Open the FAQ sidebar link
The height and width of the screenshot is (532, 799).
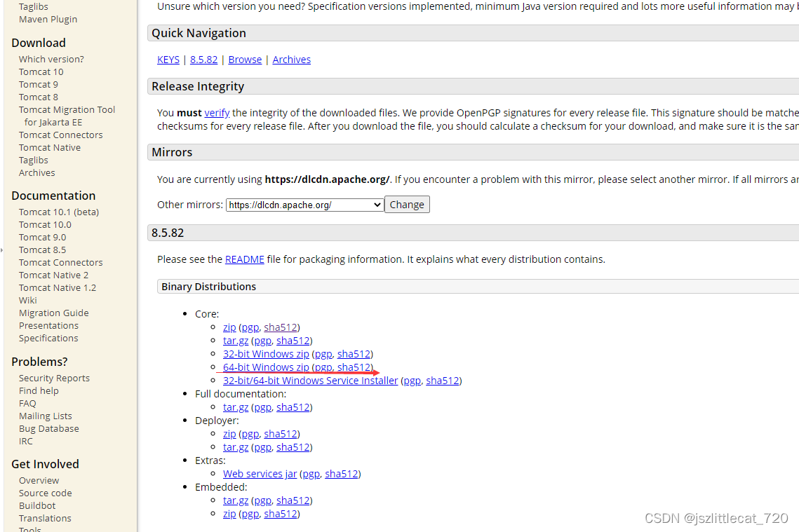[27, 404]
